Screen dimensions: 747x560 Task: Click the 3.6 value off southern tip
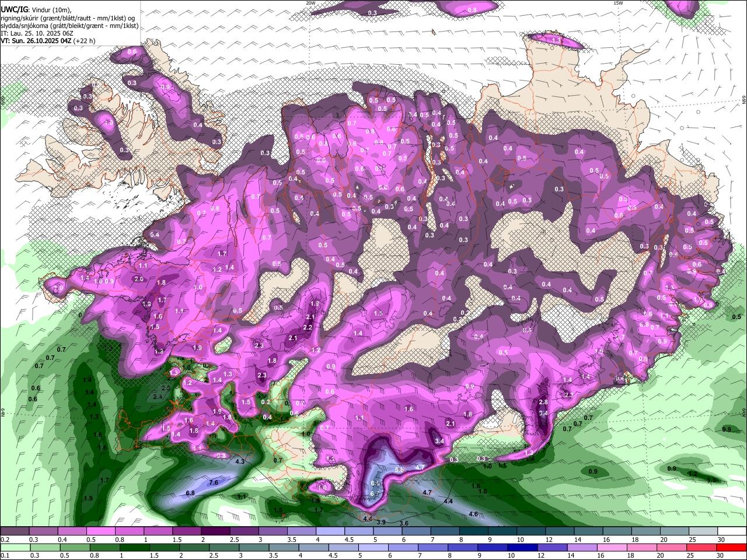pyautogui.click(x=403, y=524)
